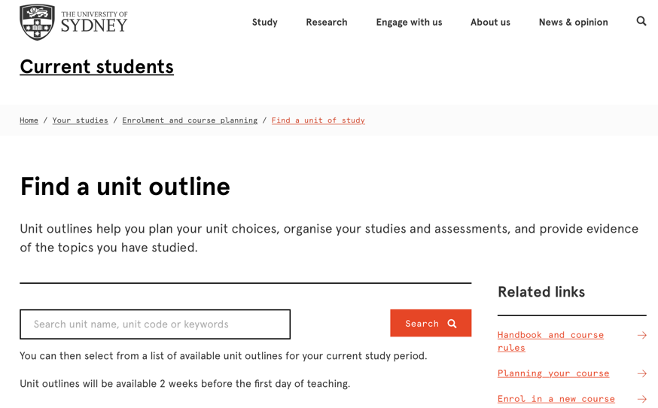Screen dimensions: 658x408
Task: Click the arrow beside Planning your course
Action: [x=642, y=374]
